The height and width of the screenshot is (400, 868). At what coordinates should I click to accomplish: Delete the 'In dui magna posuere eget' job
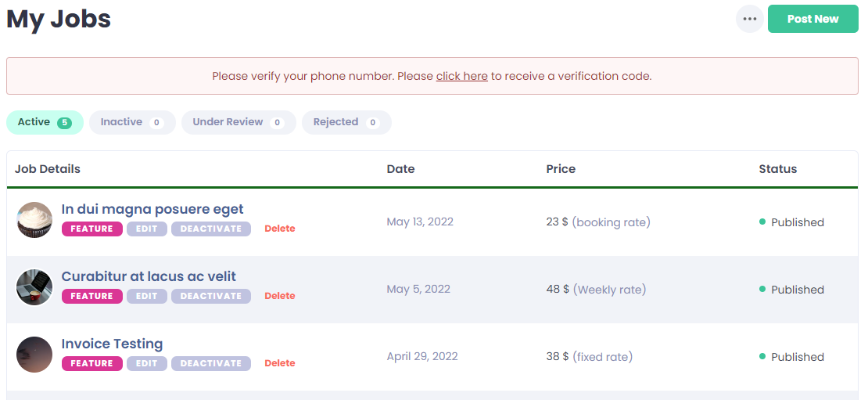(x=279, y=229)
